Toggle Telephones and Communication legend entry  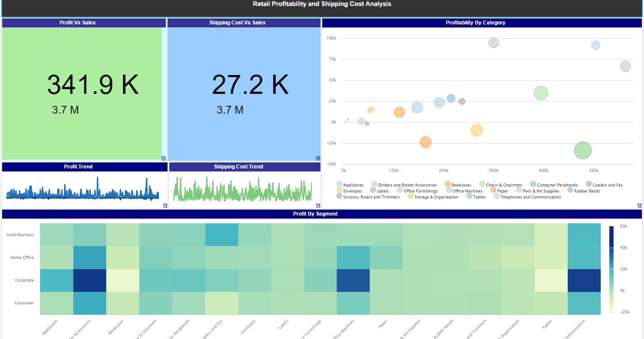click(x=496, y=196)
